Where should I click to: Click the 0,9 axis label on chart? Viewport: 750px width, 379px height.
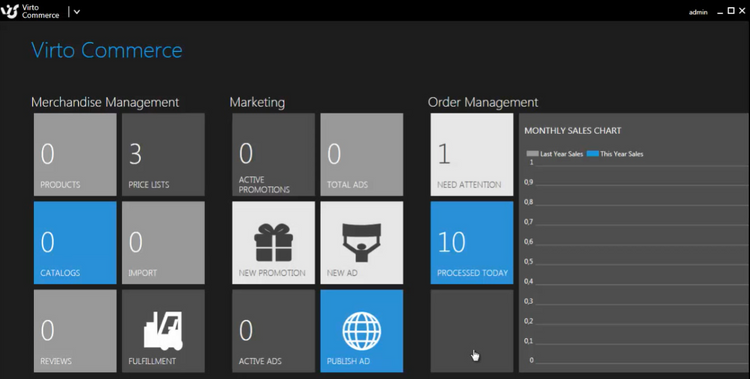(528, 182)
